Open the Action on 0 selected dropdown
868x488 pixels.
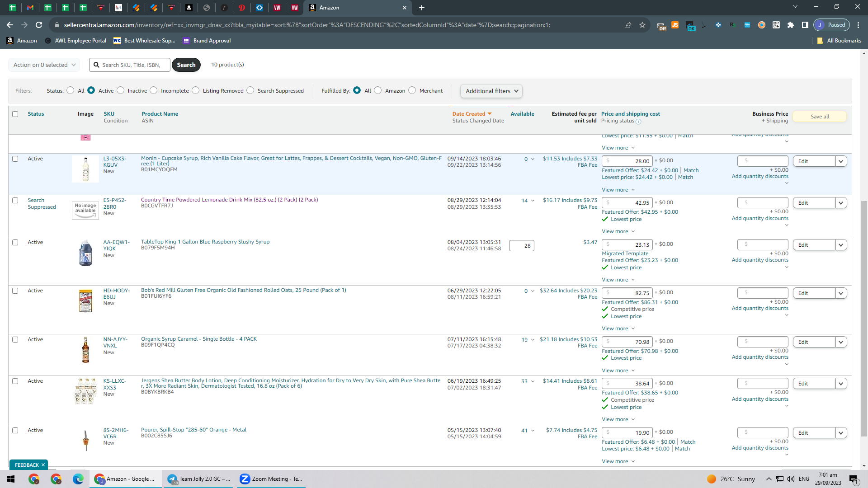pyautogui.click(x=44, y=65)
